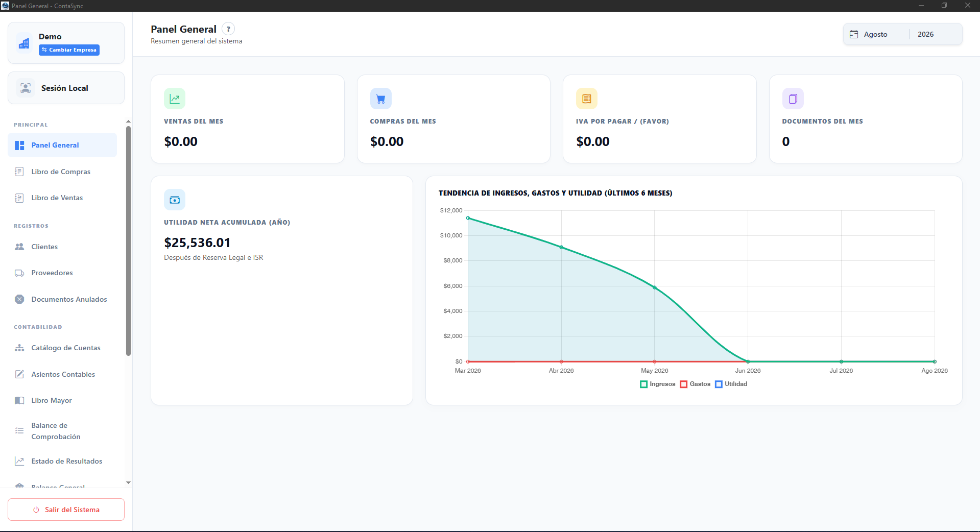Click the Asientos Contables edit icon
This screenshot has height=532, width=980.
point(19,374)
